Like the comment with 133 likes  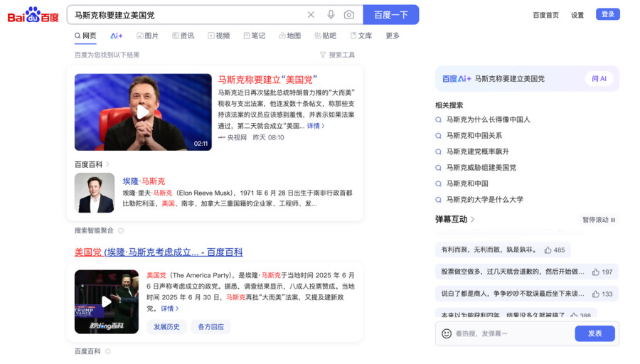(x=595, y=294)
